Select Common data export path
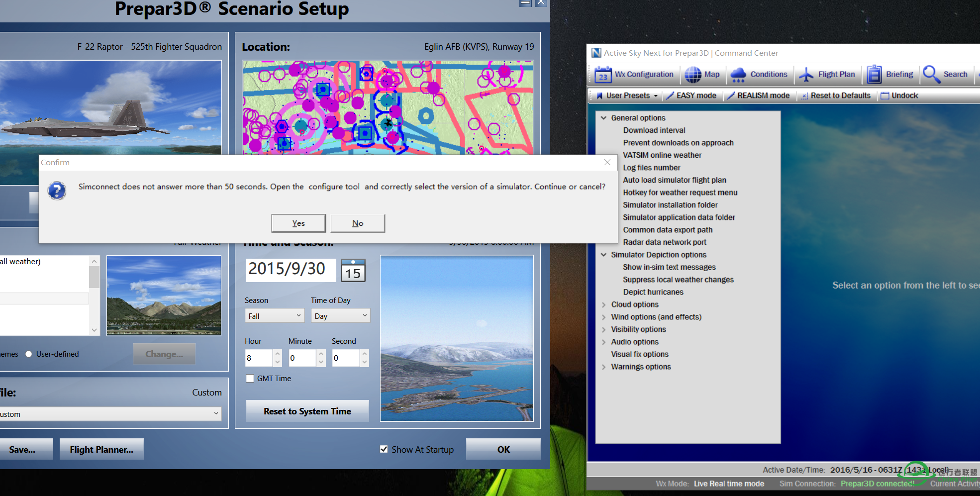 point(668,230)
